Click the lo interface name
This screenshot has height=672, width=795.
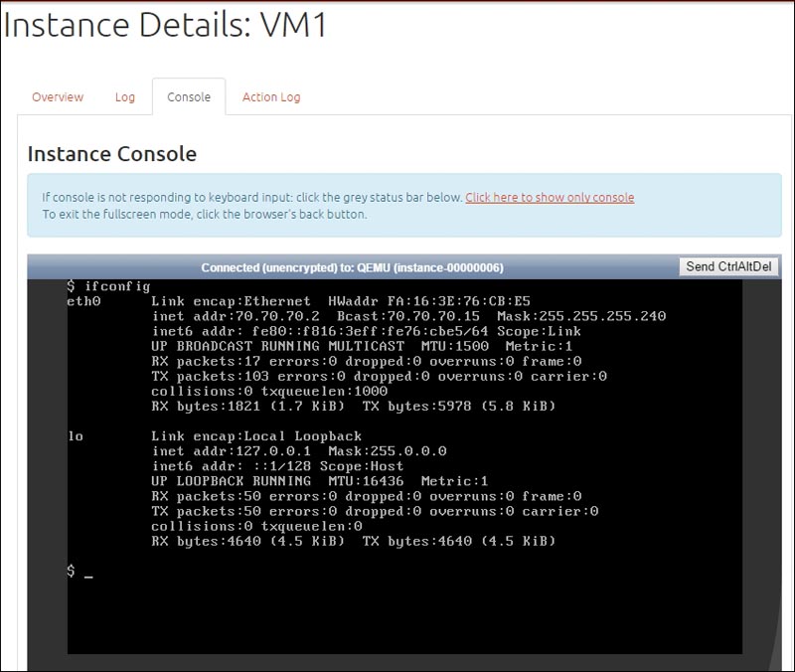(x=76, y=436)
